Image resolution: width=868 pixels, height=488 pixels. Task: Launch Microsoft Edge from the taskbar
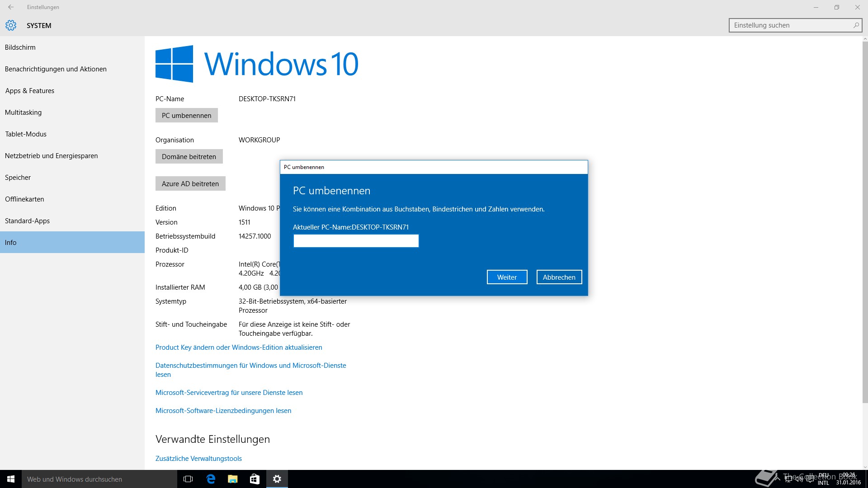(x=211, y=479)
